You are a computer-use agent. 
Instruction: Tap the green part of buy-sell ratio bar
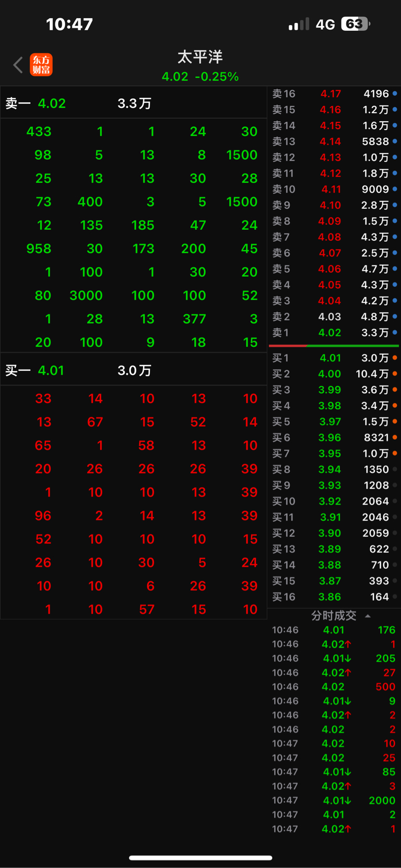[x=353, y=346]
